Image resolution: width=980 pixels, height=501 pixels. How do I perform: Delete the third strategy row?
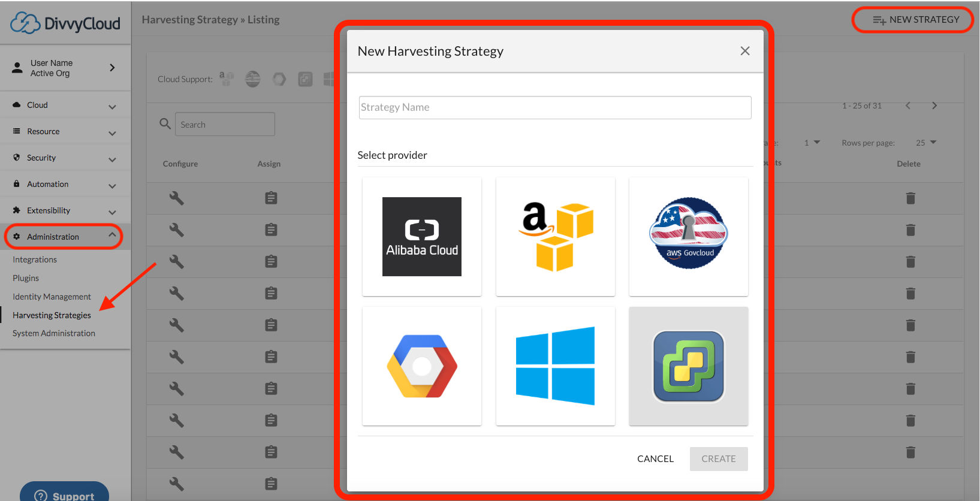910,261
